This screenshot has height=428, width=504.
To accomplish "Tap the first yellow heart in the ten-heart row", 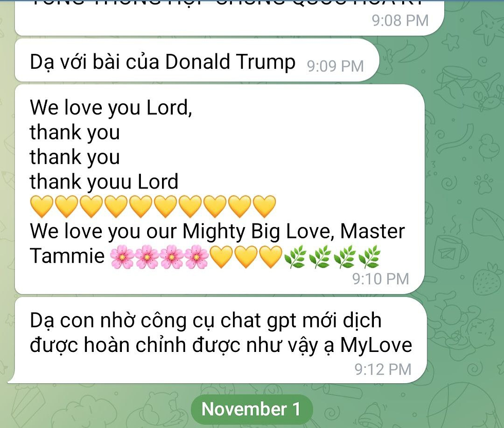I will [x=42, y=207].
